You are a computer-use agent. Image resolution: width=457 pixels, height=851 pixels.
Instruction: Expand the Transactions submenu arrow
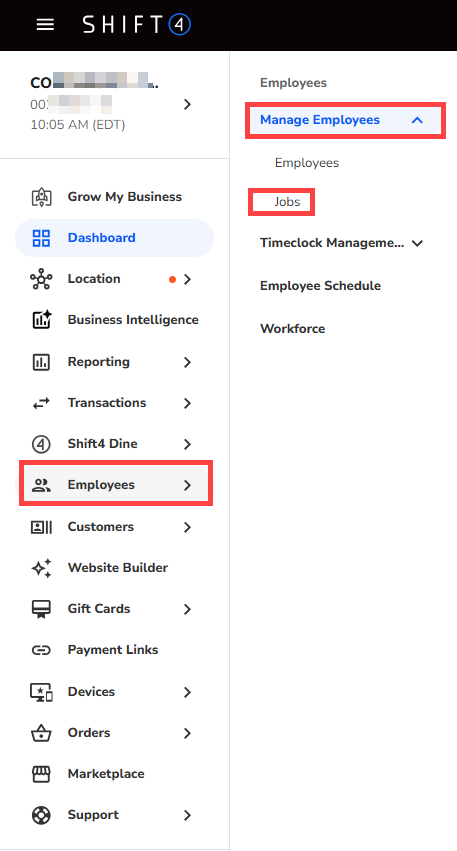click(x=188, y=403)
